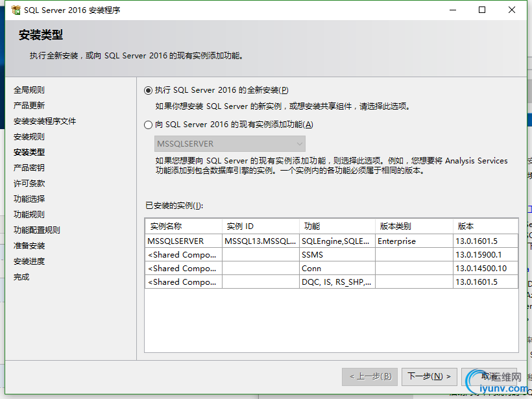532x399 pixels.
Task: Click the MSSQL13.MSSQL... instance ID cell
Action: coord(261,241)
